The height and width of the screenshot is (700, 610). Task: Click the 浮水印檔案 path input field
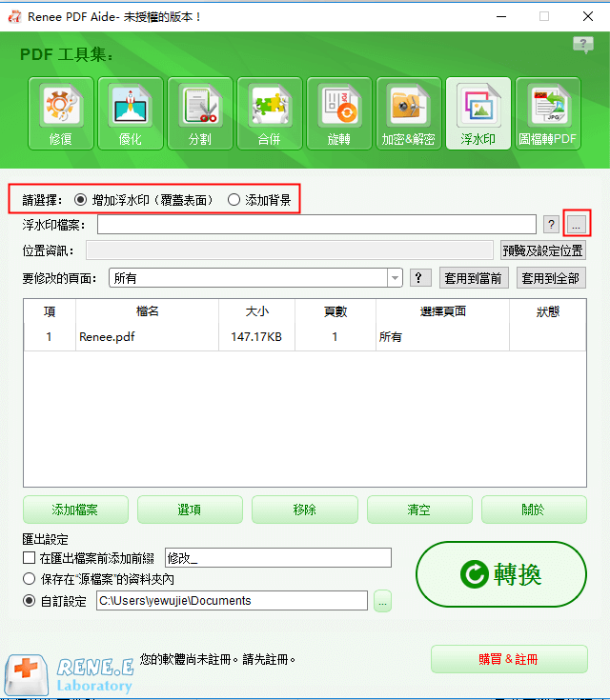pyautogui.click(x=316, y=224)
